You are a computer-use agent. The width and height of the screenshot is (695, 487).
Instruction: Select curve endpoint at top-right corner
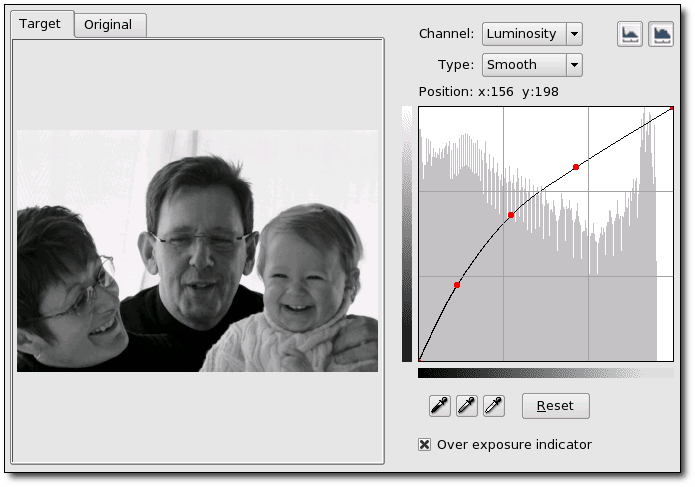pos(672,108)
